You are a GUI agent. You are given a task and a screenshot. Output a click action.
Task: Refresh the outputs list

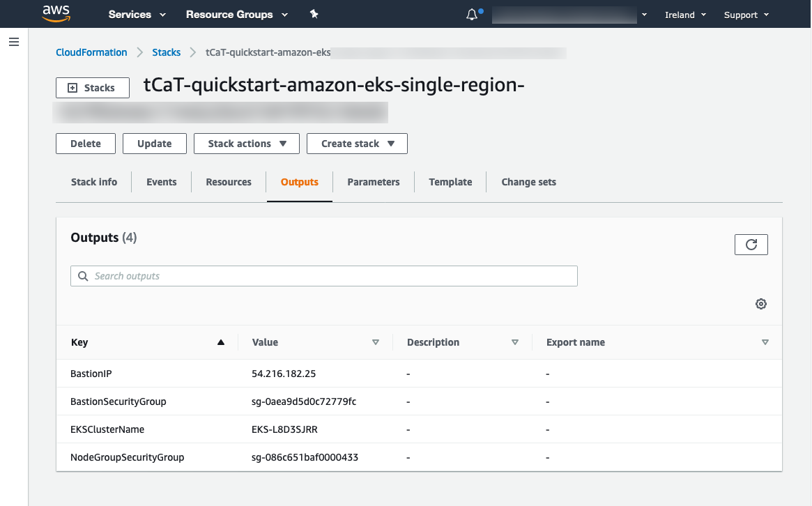[751, 245]
